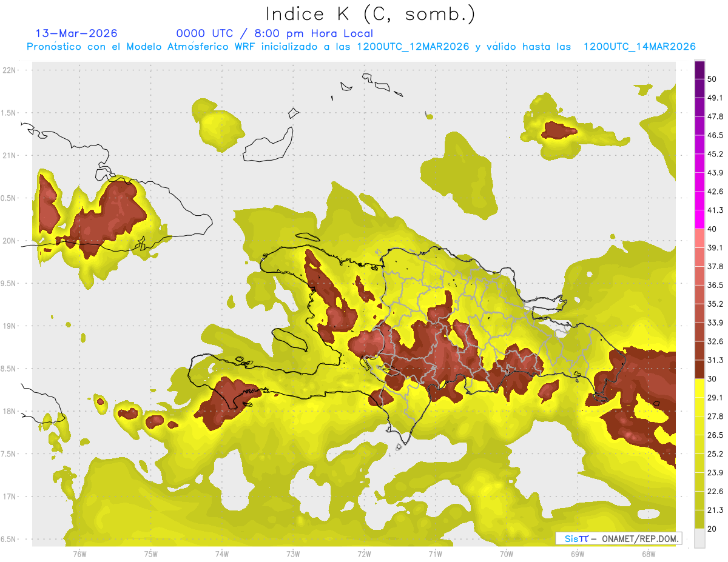Click the "20" value on the color scale
728x562 pixels.
[x=712, y=529]
